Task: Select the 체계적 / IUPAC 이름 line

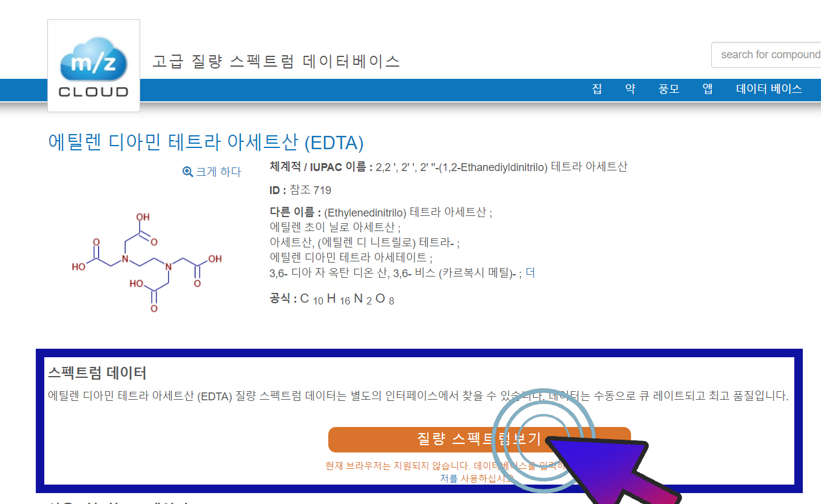Action: [448, 167]
